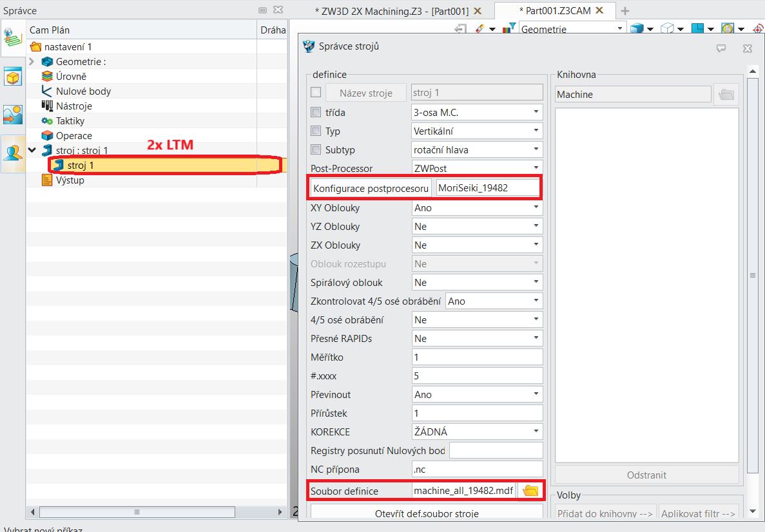Expand the Geometrie tree node
The height and width of the screenshot is (532, 765).
(x=32, y=61)
